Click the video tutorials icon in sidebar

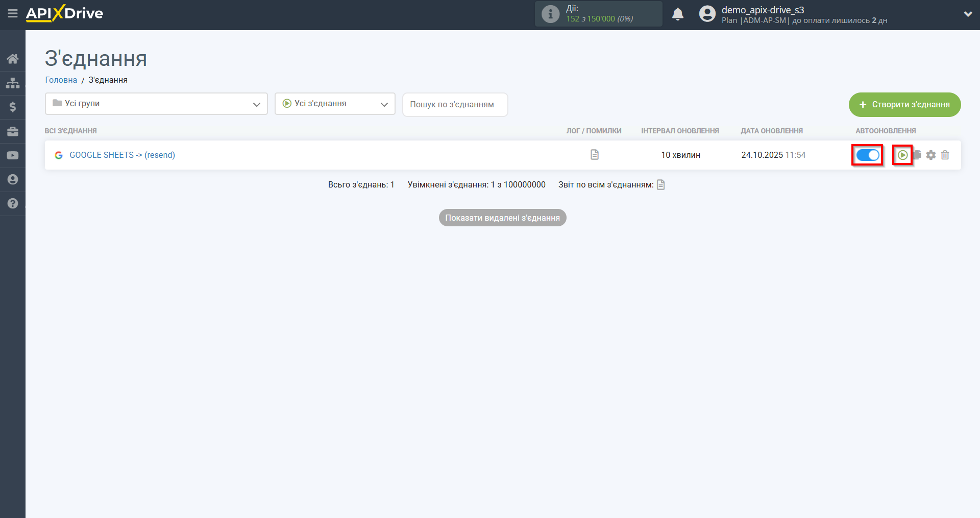13,155
